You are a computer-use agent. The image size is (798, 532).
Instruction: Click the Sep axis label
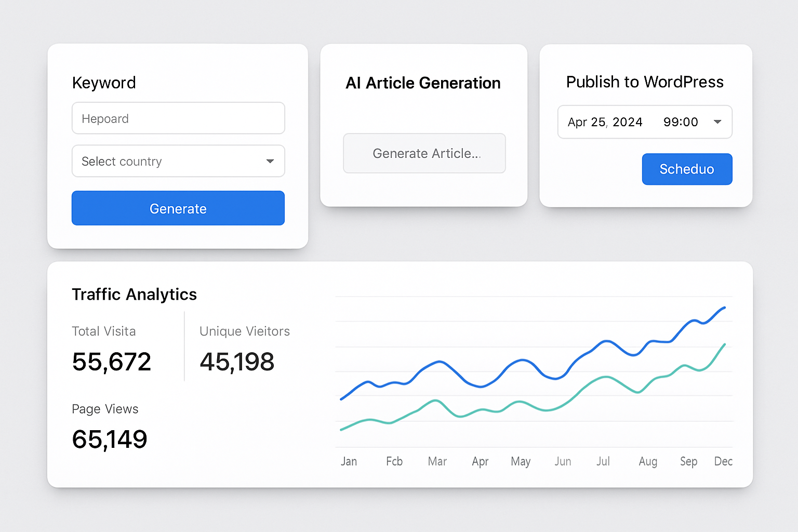point(688,462)
